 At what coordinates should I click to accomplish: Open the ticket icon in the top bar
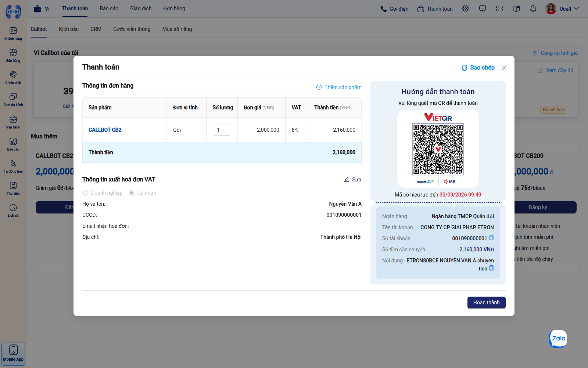499,8
